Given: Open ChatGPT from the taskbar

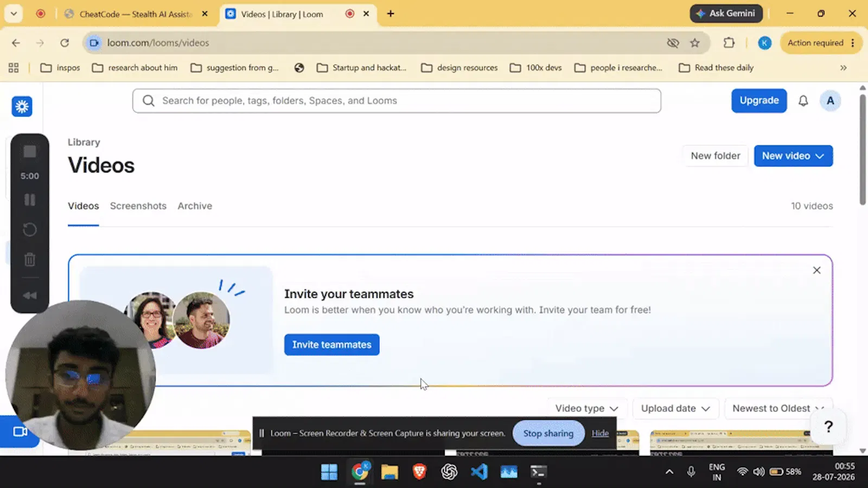Looking at the screenshot, I should [x=449, y=472].
